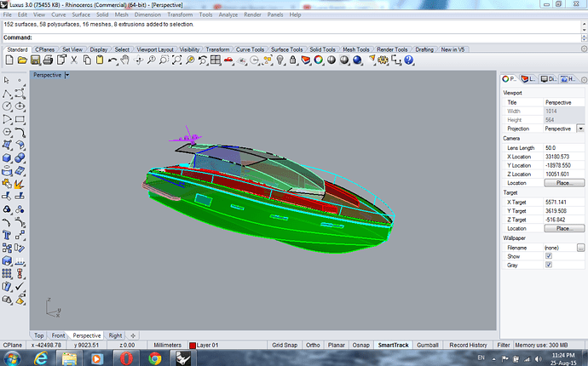Click the New file icon
The width and height of the screenshot is (588, 366).
pos(10,60)
